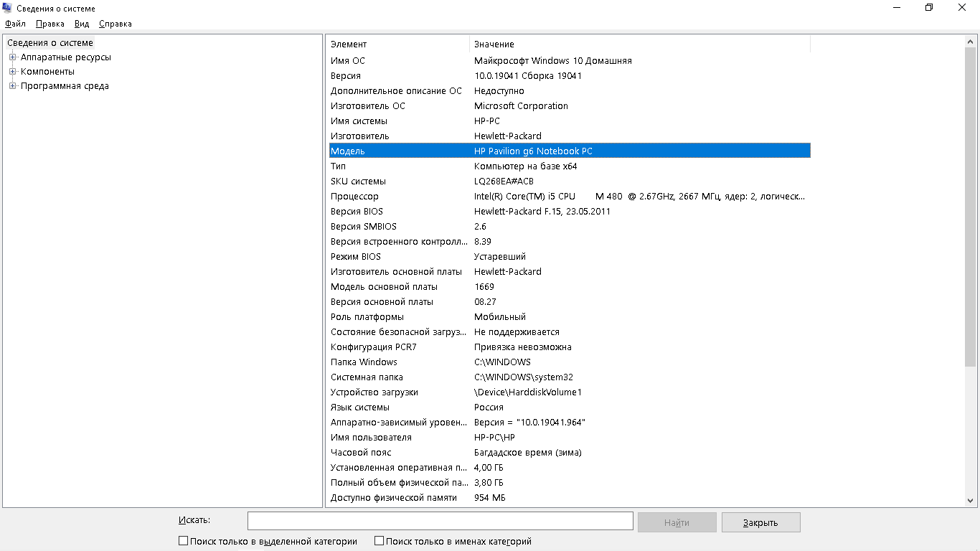Open the Справка menu
980x551 pixels.
tap(116, 24)
